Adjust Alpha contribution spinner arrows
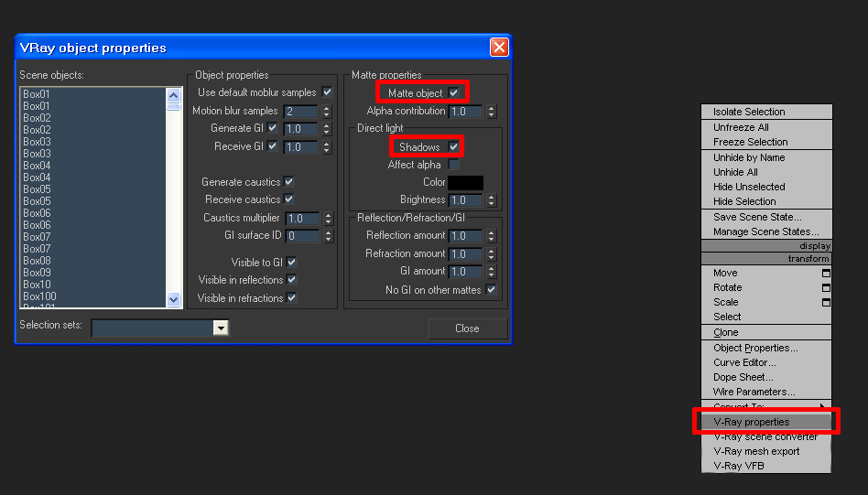868x495 pixels. [x=491, y=111]
